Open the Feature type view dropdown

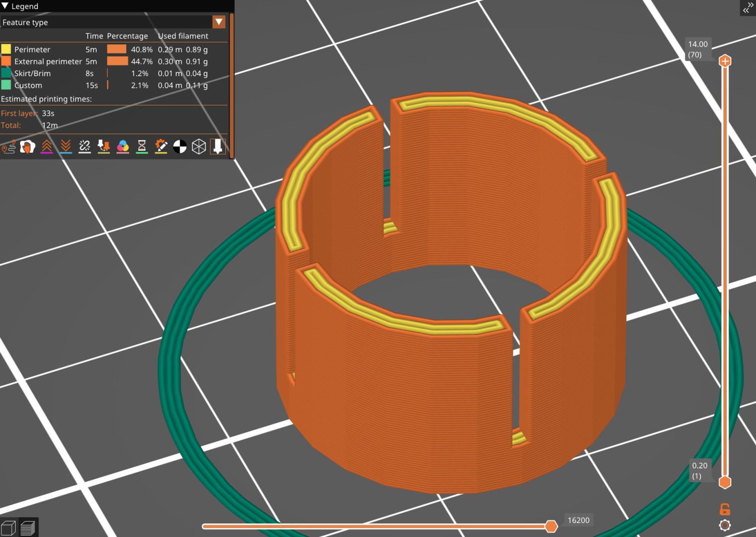pyautogui.click(x=219, y=22)
